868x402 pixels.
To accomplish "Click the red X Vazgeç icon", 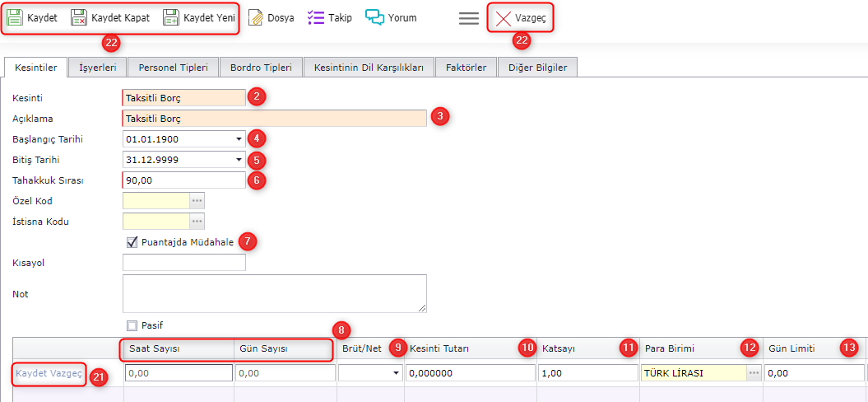I will click(x=504, y=18).
